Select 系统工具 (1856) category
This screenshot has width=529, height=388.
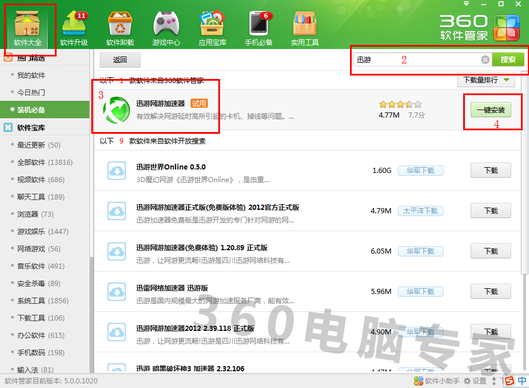tap(43, 301)
